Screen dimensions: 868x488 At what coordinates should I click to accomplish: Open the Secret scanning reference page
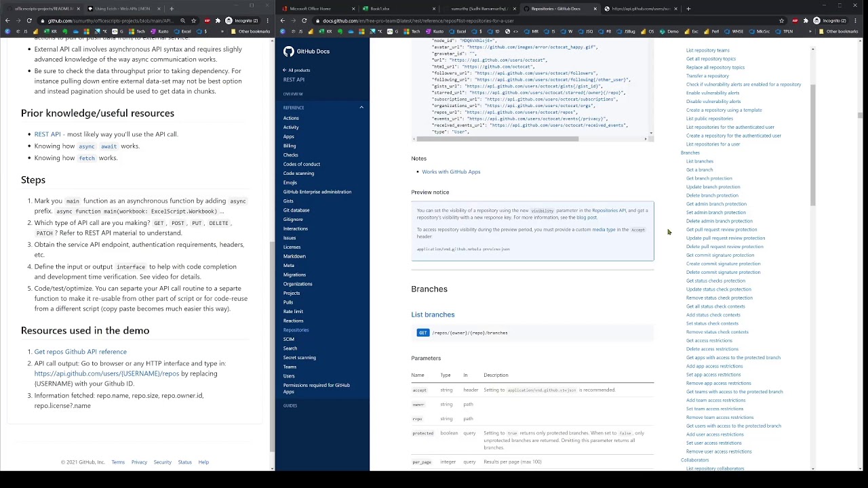(x=300, y=357)
